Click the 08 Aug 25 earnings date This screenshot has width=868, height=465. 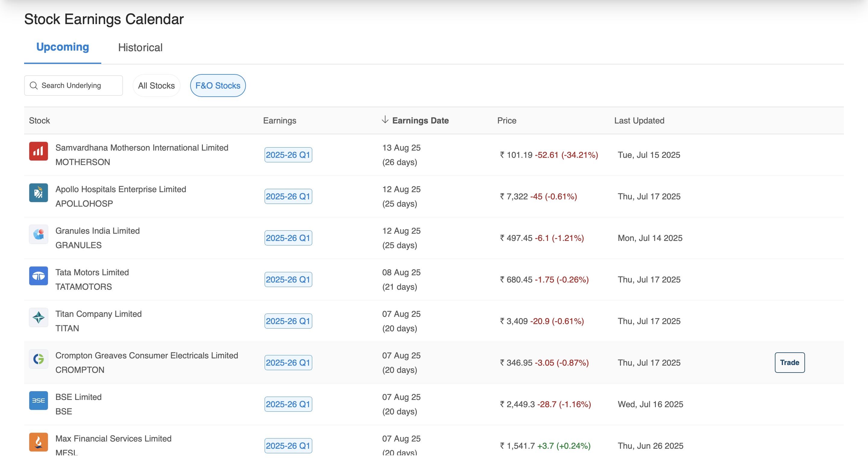click(401, 272)
